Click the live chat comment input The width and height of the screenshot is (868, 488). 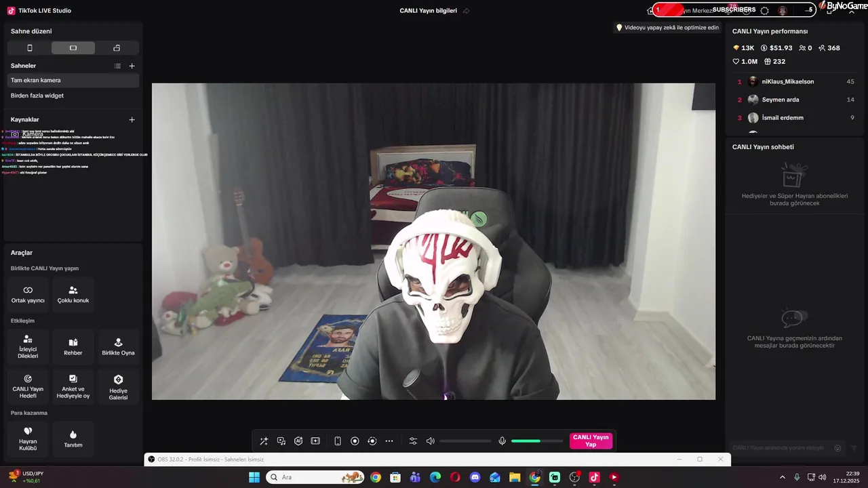pyautogui.click(x=780, y=448)
